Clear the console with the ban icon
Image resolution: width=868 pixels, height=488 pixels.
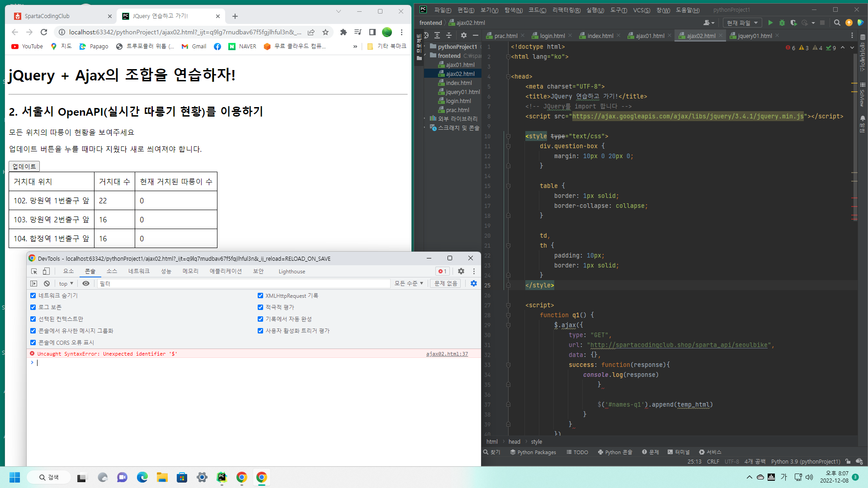click(47, 283)
